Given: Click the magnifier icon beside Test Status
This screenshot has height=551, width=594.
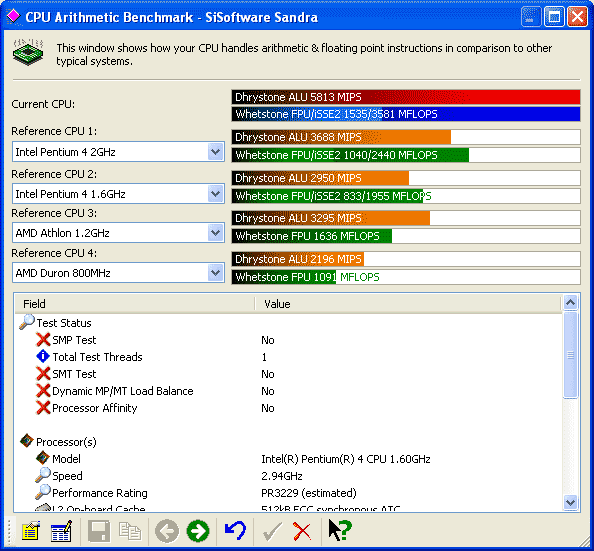Looking at the screenshot, I should pos(27,322).
